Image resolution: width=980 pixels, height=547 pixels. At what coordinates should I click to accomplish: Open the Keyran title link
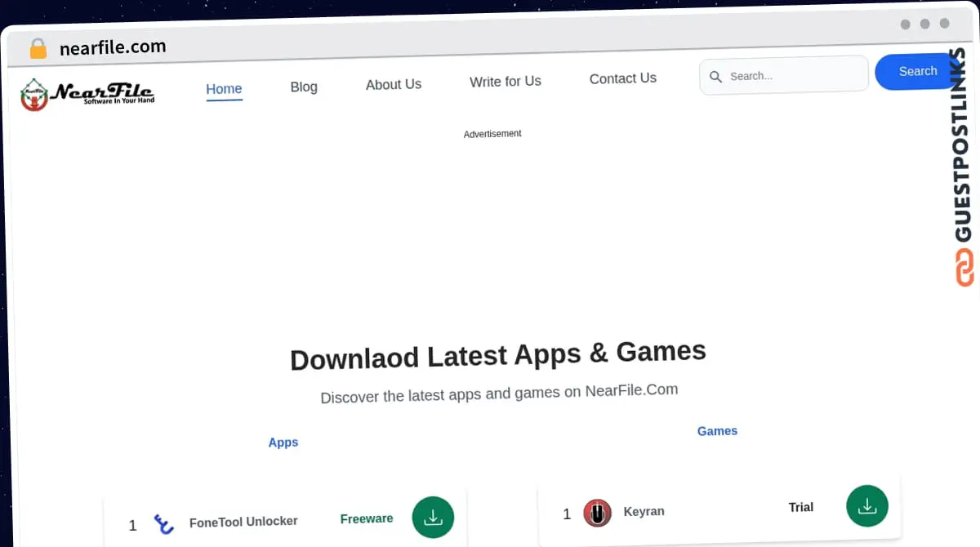(x=644, y=511)
